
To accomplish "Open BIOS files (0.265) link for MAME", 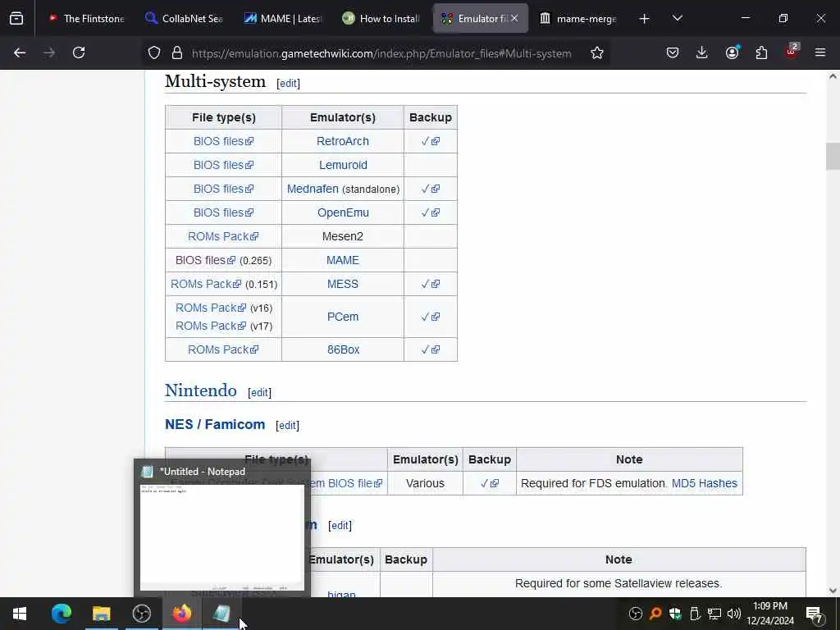I will (205, 260).
